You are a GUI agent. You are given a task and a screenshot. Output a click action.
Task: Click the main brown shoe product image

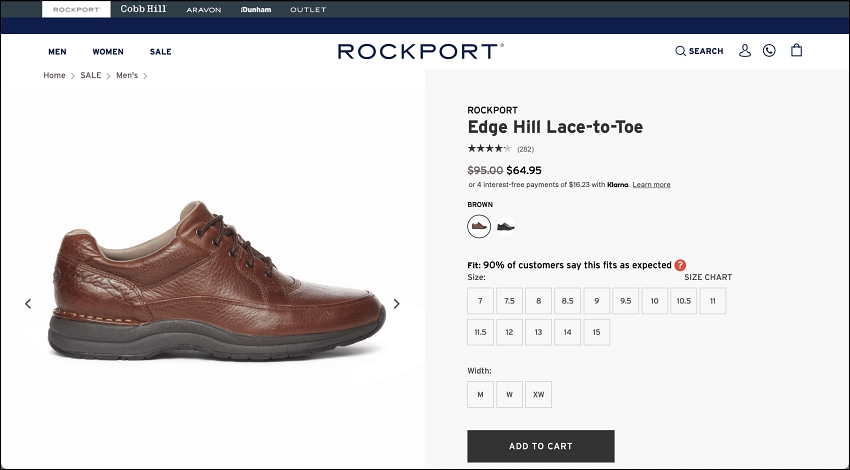tap(216, 281)
